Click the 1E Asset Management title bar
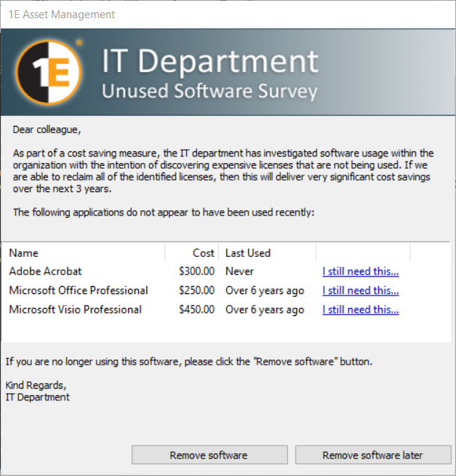This screenshot has height=476, width=456. coord(218,14)
